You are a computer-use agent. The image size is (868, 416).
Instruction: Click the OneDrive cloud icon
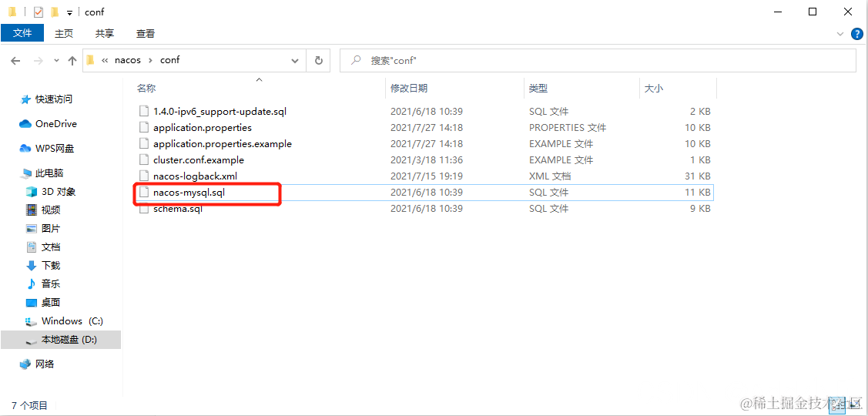coord(25,124)
